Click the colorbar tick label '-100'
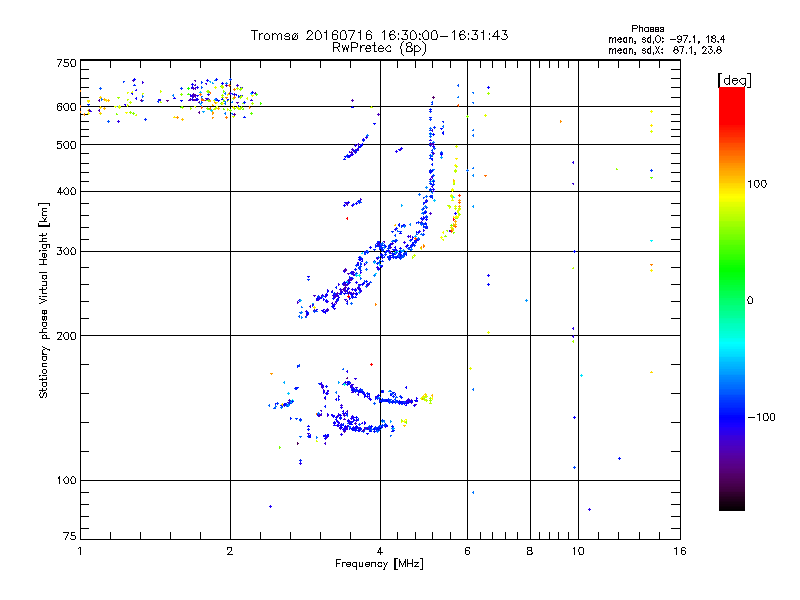Image resolution: width=800 pixels, height=600 pixels. [x=761, y=417]
